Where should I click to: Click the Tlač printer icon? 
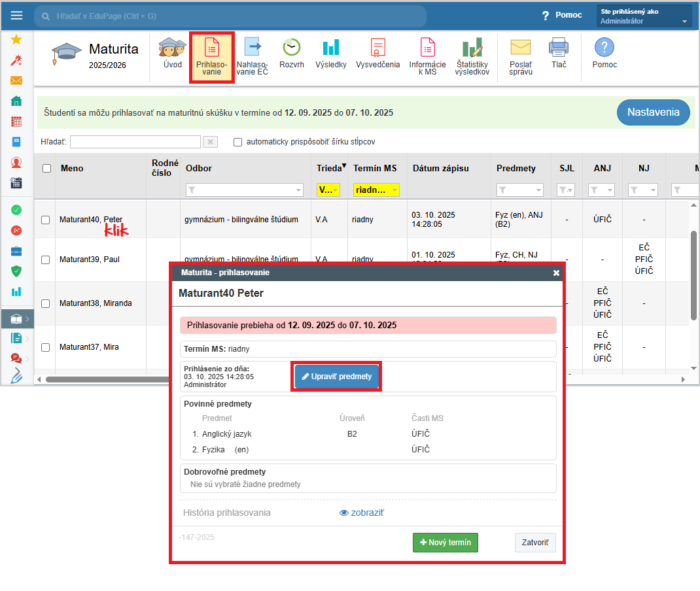(558, 48)
